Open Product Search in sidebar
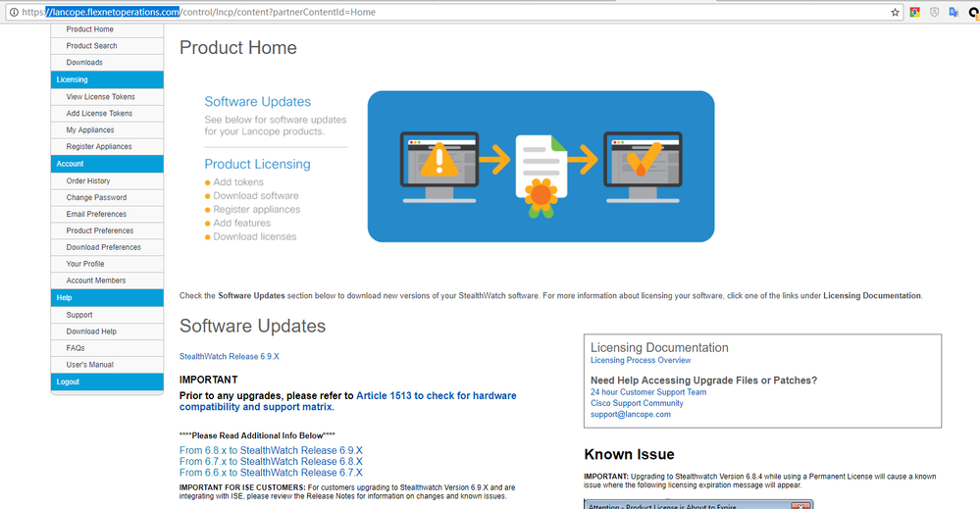980x509 pixels. point(107,45)
